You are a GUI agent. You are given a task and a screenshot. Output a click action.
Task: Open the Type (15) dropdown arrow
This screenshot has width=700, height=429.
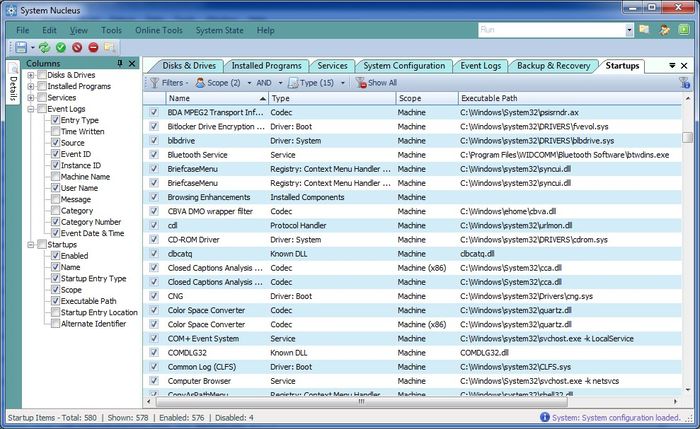click(x=343, y=83)
